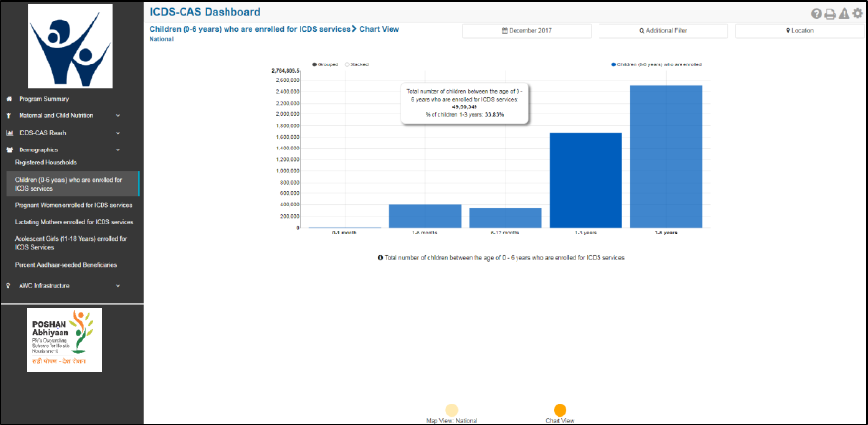868x425 pixels.
Task: Click the 3-6 years bar
Action: [666, 156]
